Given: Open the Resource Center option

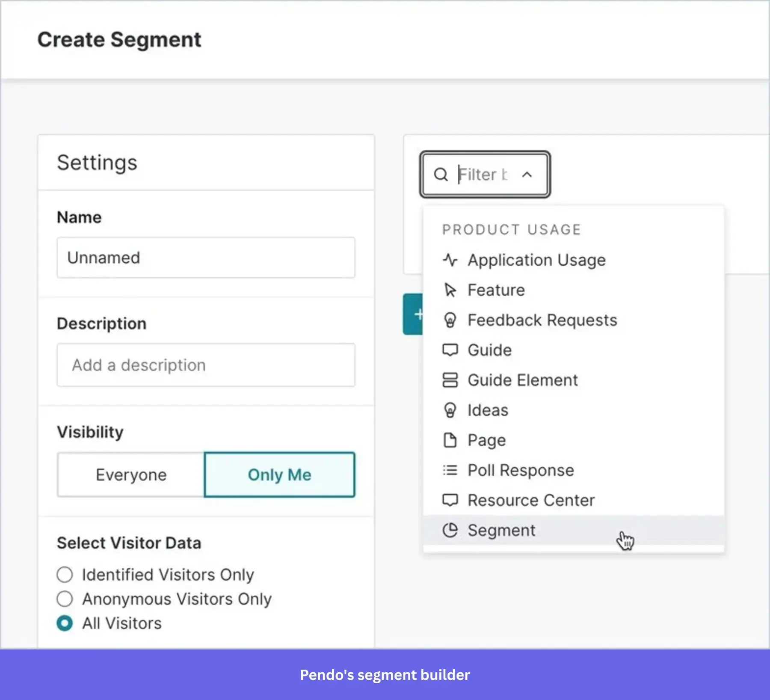Looking at the screenshot, I should (x=531, y=500).
